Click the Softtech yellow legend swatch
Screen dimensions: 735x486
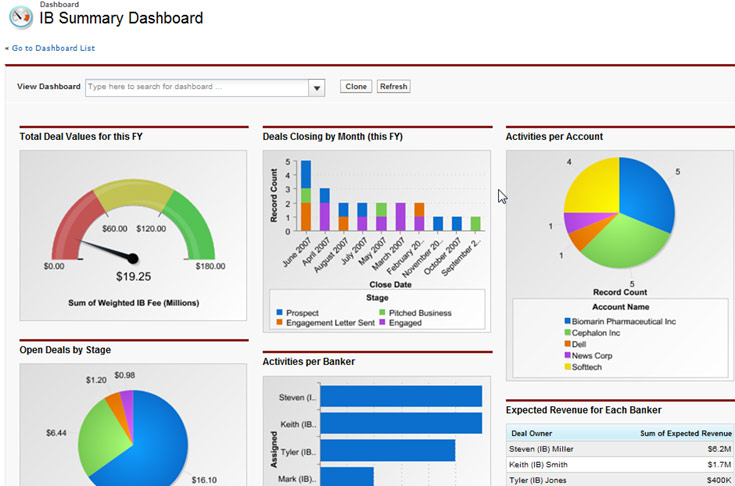click(x=568, y=367)
